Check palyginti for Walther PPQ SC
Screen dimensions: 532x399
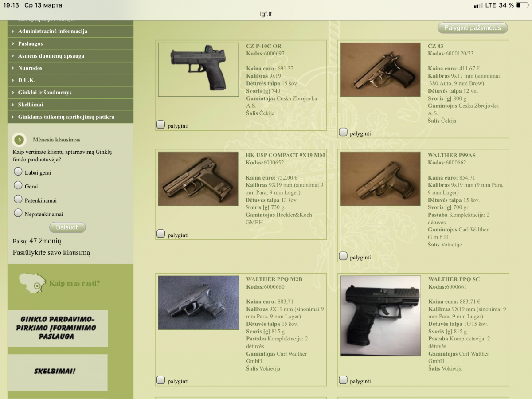[x=343, y=380]
